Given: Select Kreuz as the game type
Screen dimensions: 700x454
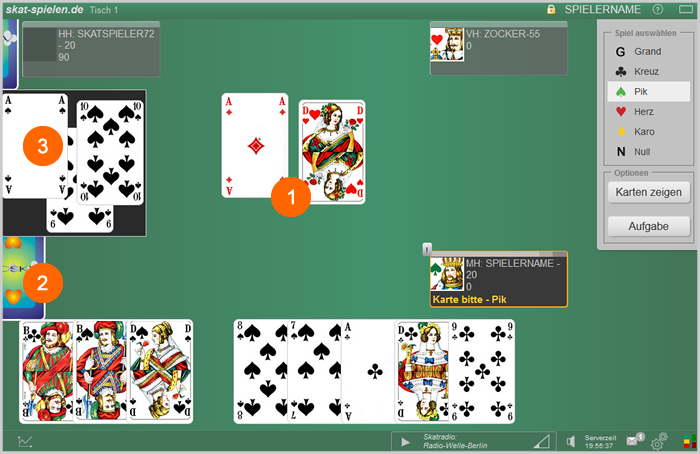Looking at the screenshot, I should point(647,71).
